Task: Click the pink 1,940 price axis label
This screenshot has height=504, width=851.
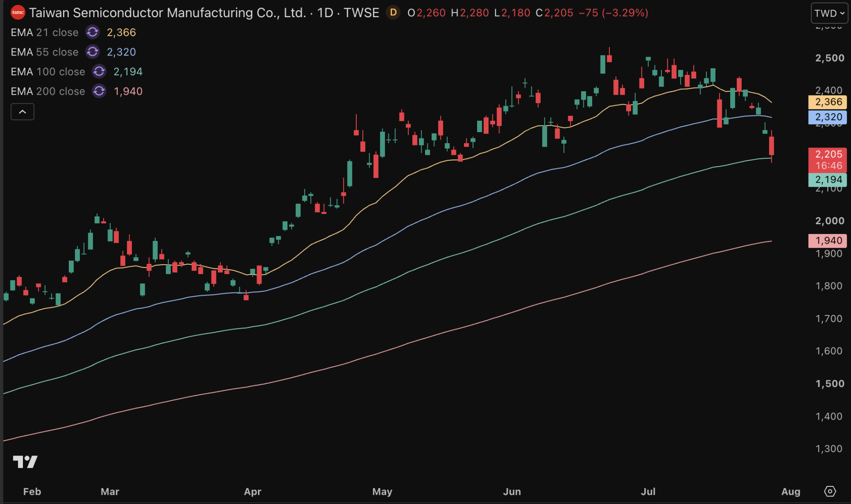Action: coord(828,241)
